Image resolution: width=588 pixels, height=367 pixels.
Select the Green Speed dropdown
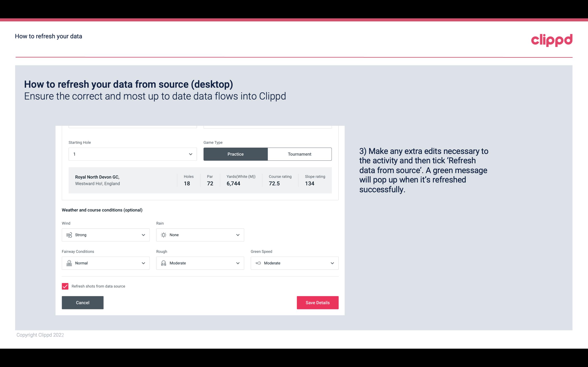(x=294, y=263)
